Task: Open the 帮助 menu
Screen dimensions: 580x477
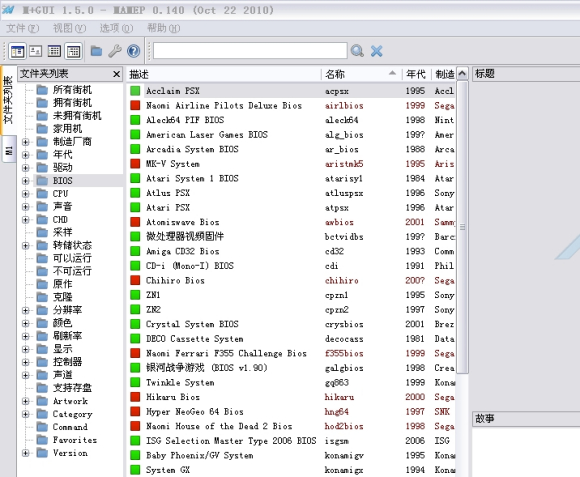Action: (x=163, y=28)
